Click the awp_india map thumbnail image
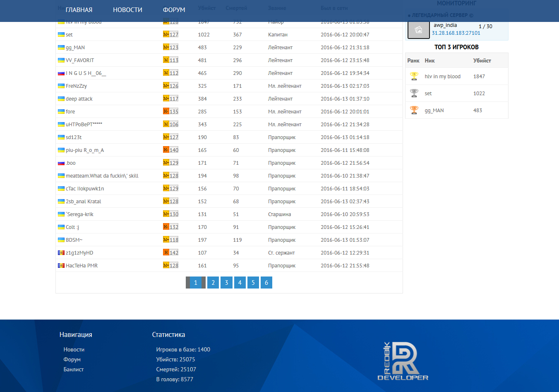The height and width of the screenshot is (392, 559). [x=419, y=30]
